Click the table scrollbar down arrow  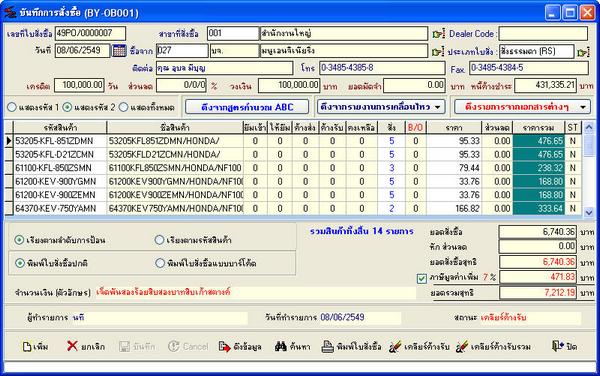[x=589, y=212]
